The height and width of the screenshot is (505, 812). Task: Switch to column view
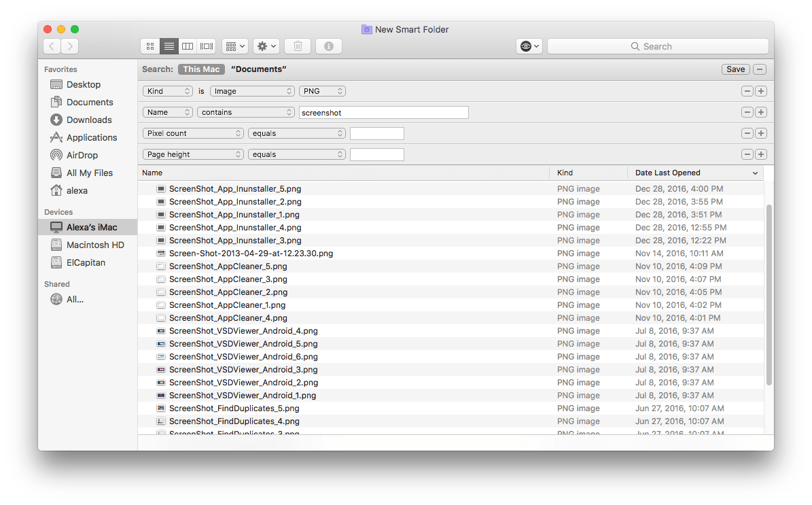click(188, 46)
